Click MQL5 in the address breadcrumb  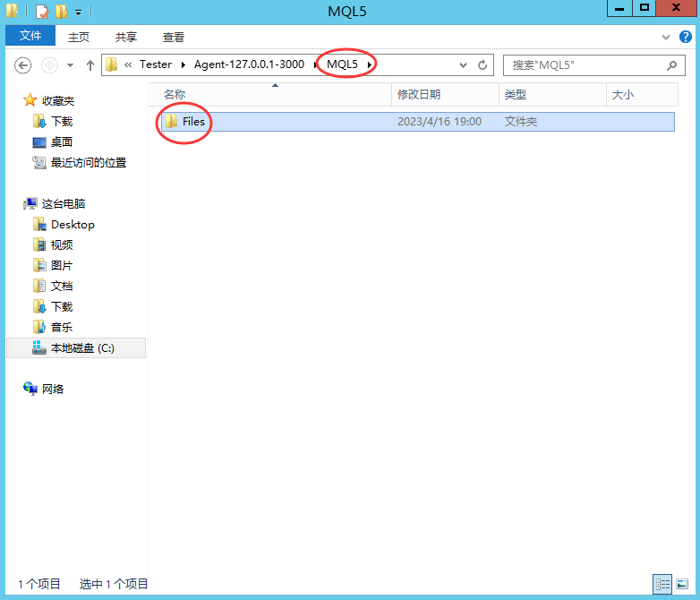pos(342,64)
